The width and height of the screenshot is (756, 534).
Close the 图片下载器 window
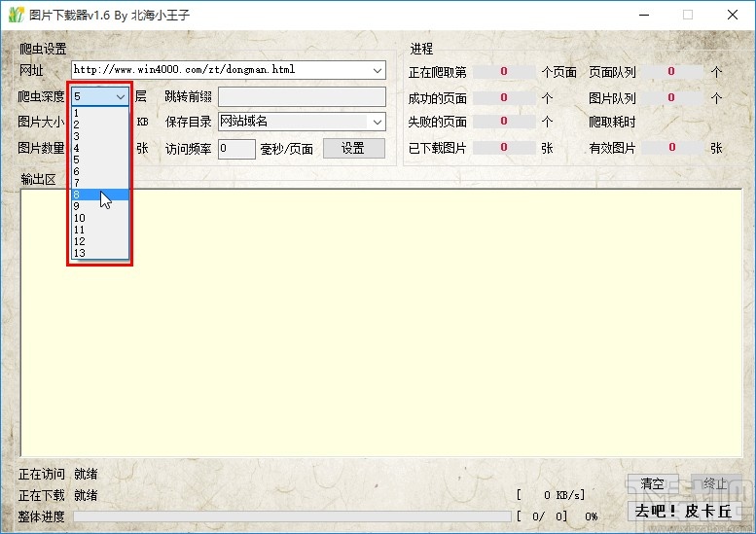(733, 15)
